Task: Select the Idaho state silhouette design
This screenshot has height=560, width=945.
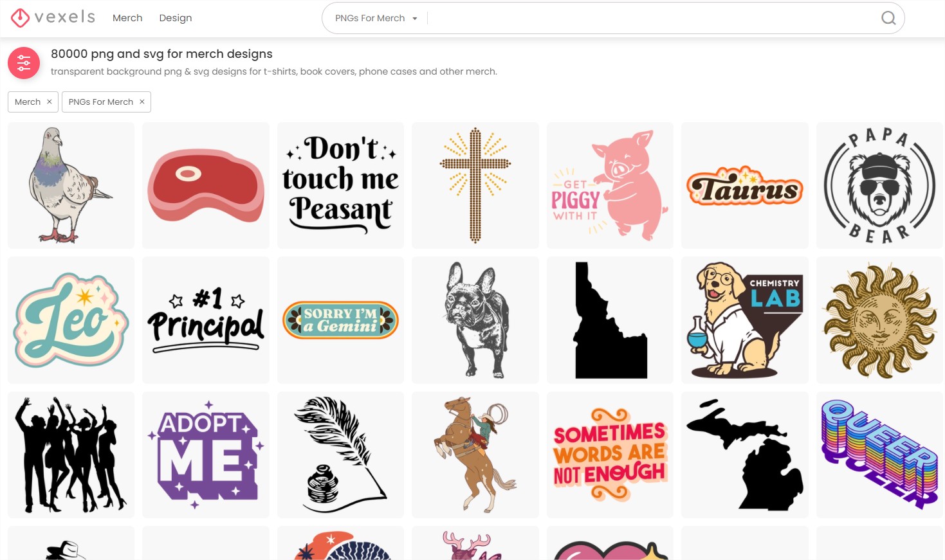Action: [610, 320]
